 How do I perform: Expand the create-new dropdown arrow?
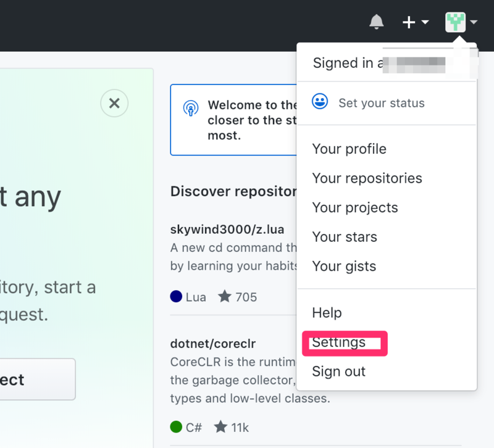coord(425,22)
